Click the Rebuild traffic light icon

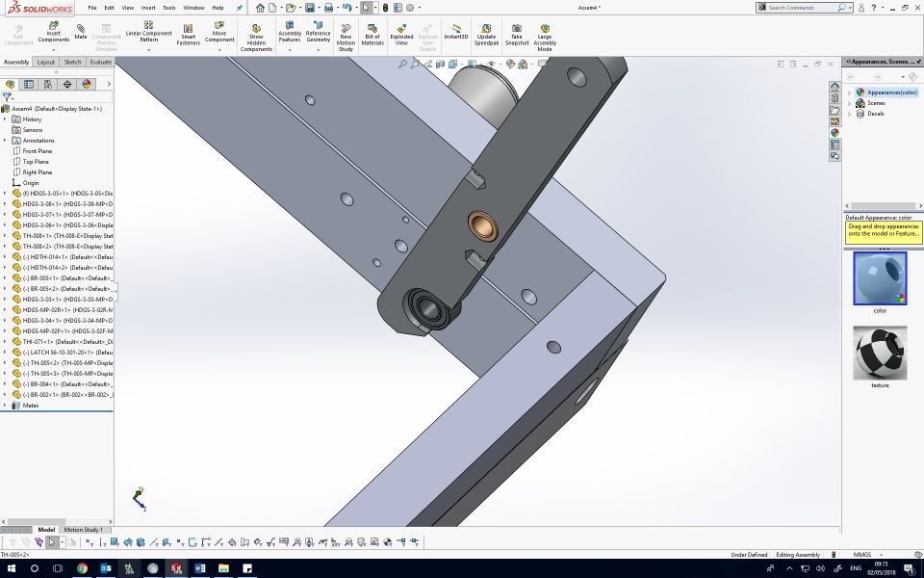coord(385,8)
